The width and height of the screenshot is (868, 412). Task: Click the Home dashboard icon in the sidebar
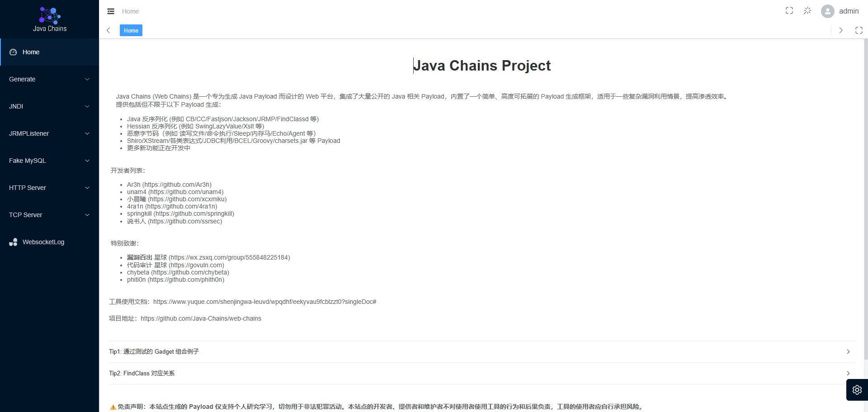click(13, 52)
